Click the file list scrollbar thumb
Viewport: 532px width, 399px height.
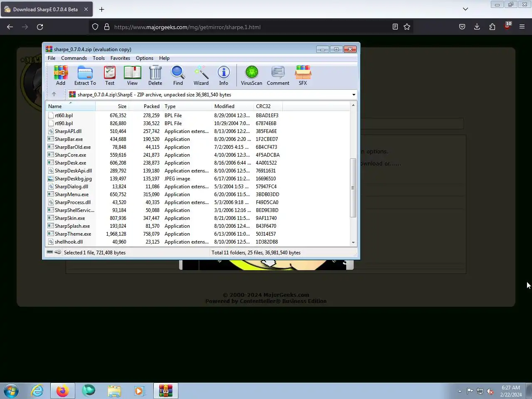353,188
